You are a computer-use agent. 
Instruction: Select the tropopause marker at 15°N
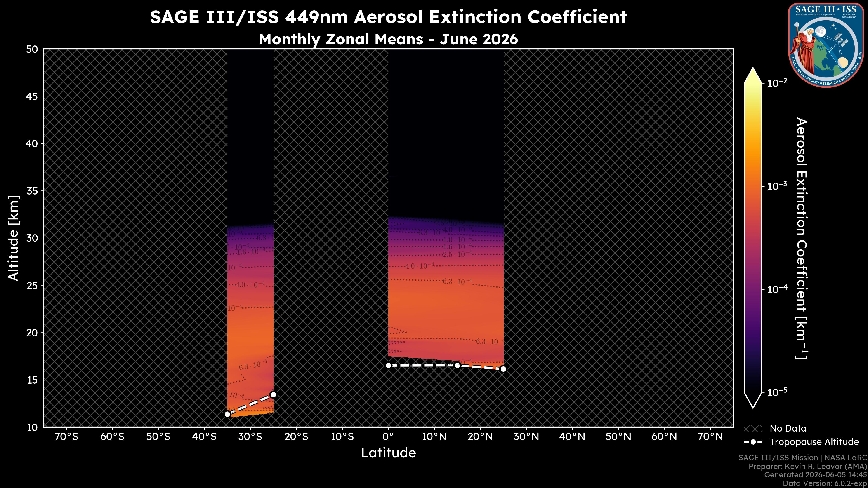pyautogui.click(x=457, y=365)
